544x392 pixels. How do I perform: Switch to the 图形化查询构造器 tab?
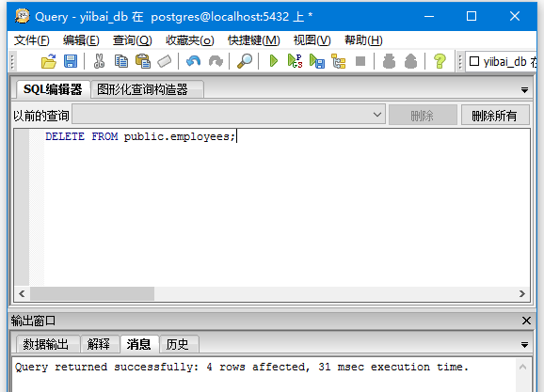click(x=142, y=89)
